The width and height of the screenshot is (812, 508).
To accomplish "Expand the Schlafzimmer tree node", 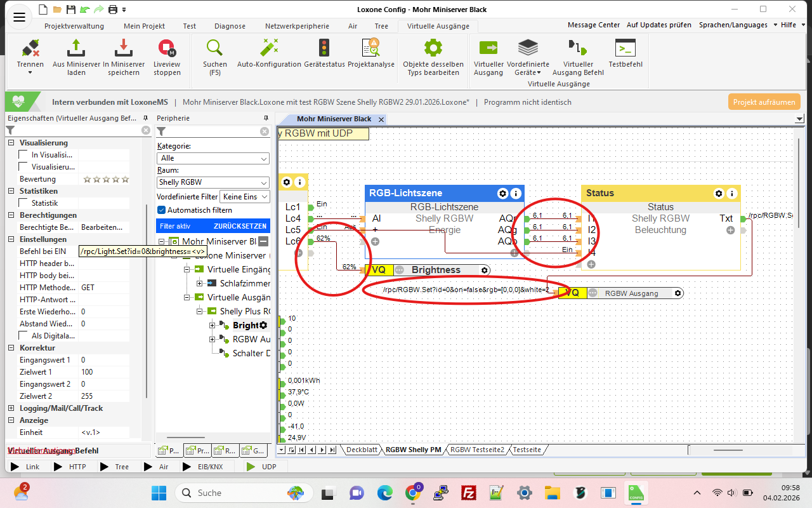I will tap(200, 283).
